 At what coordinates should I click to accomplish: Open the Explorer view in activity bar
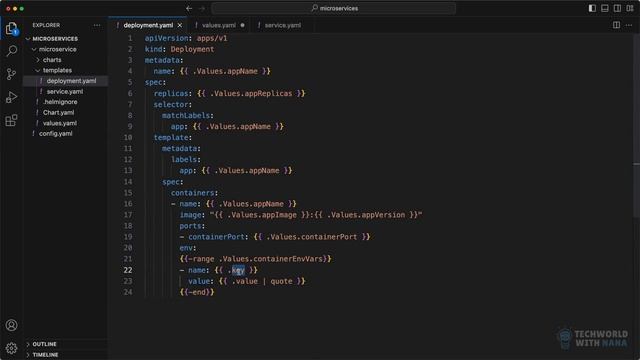click(x=11, y=29)
